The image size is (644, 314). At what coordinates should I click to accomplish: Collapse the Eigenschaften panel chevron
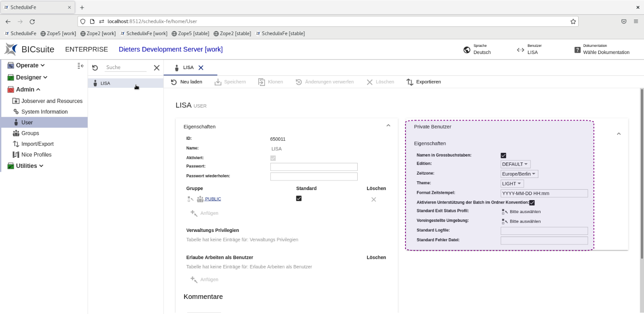coord(388,126)
